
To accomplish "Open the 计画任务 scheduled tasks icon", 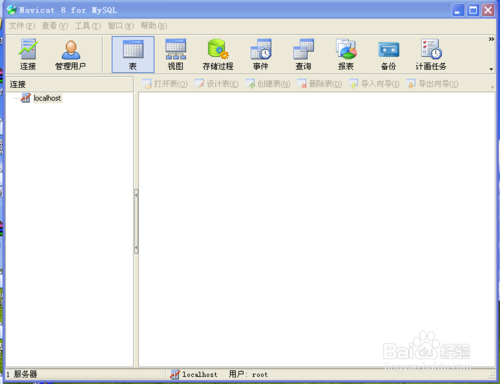I will click(x=431, y=55).
